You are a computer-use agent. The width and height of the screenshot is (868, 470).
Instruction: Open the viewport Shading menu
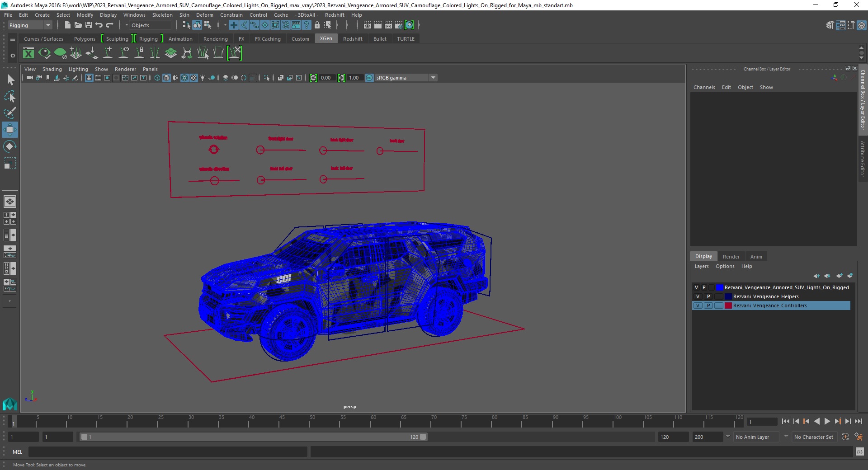click(52, 69)
